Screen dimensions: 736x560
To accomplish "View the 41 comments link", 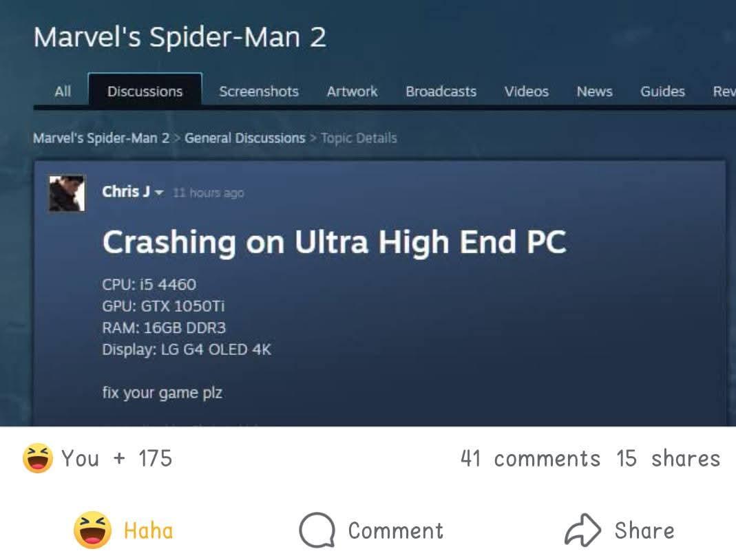I will 530,458.
